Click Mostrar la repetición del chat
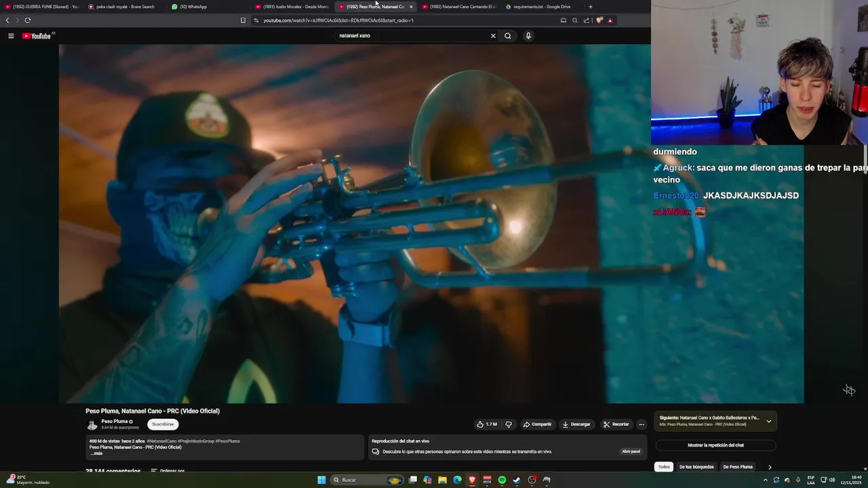This screenshot has height=488, width=868. 715,445
